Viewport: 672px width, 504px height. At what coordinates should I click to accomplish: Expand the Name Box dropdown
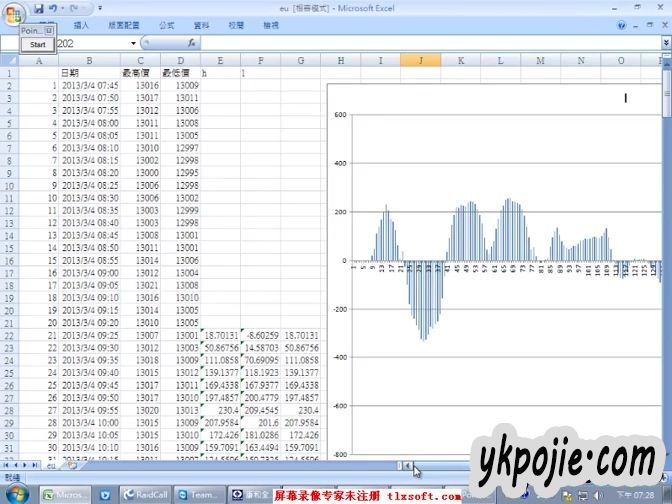point(133,44)
